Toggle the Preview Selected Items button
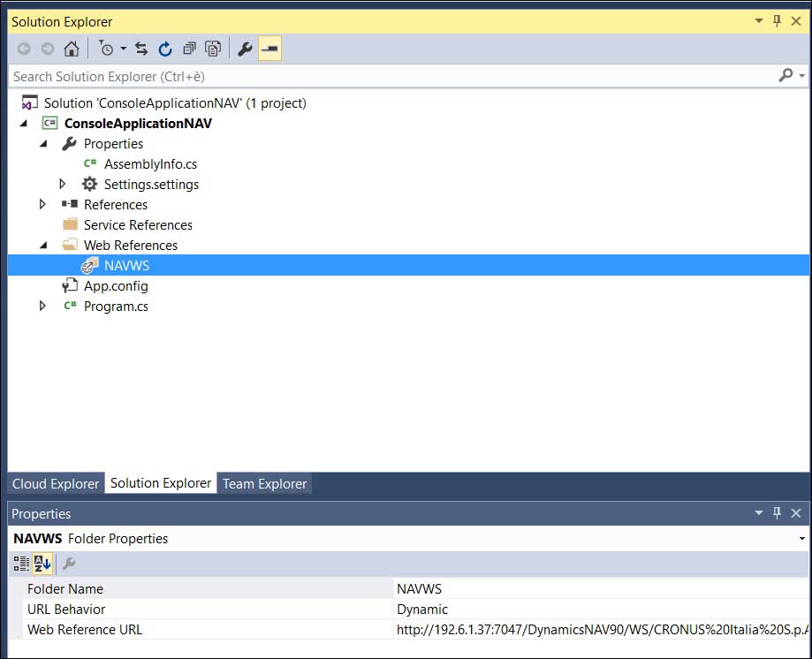Viewport: 812px width, 659px height. click(x=270, y=49)
